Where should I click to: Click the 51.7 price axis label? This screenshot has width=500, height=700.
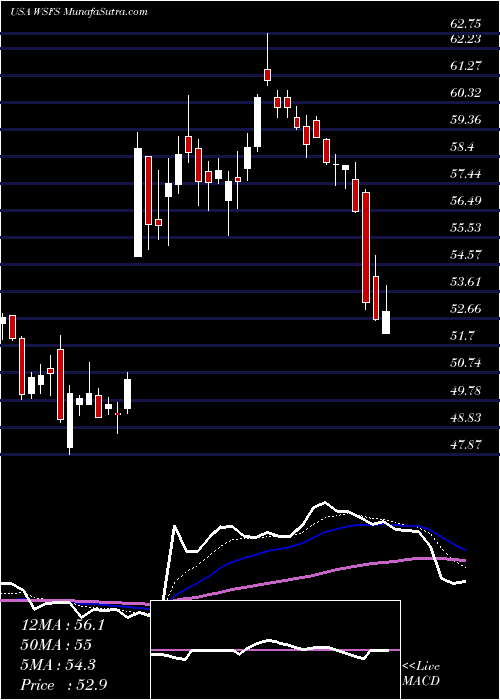click(x=462, y=336)
